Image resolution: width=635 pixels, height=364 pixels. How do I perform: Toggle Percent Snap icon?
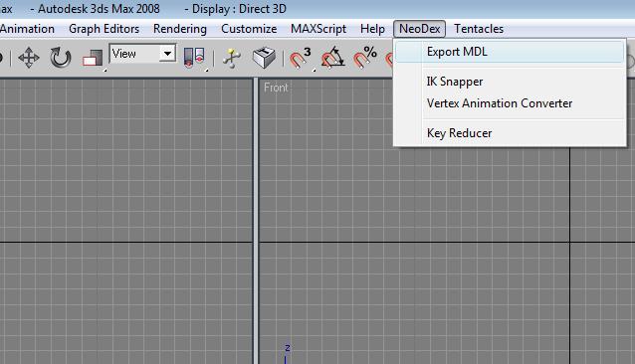365,58
